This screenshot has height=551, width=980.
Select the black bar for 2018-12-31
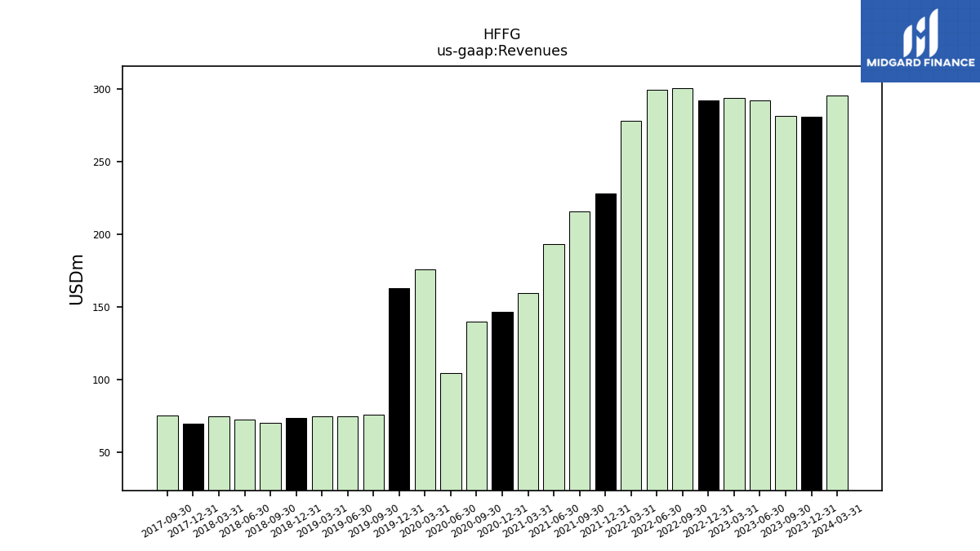(x=296, y=454)
